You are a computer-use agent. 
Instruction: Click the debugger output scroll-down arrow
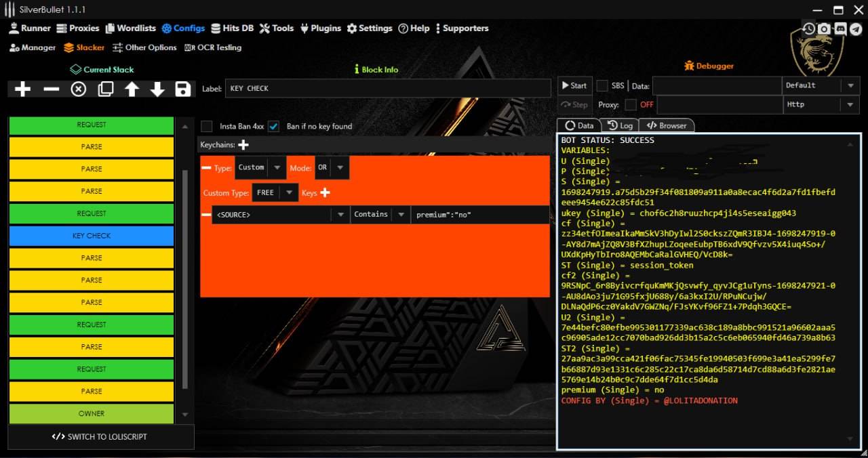coord(852,438)
